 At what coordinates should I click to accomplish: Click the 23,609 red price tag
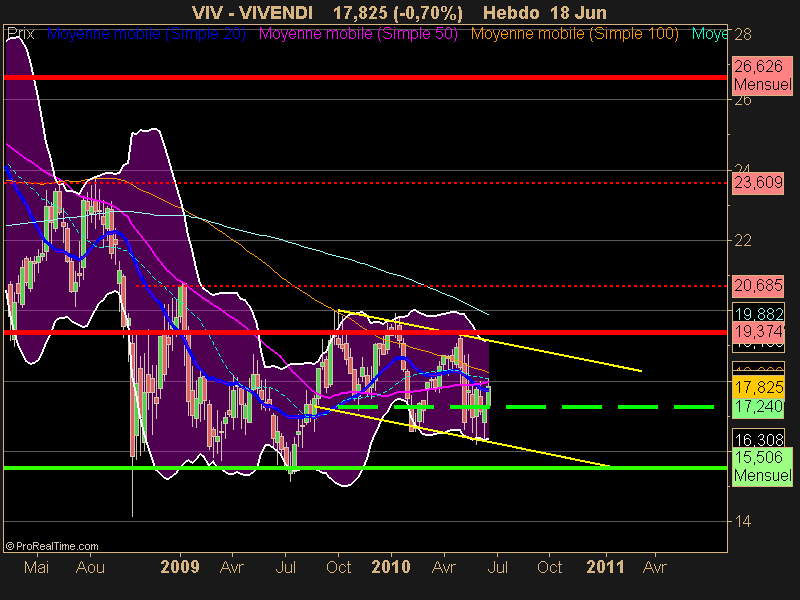tap(758, 182)
